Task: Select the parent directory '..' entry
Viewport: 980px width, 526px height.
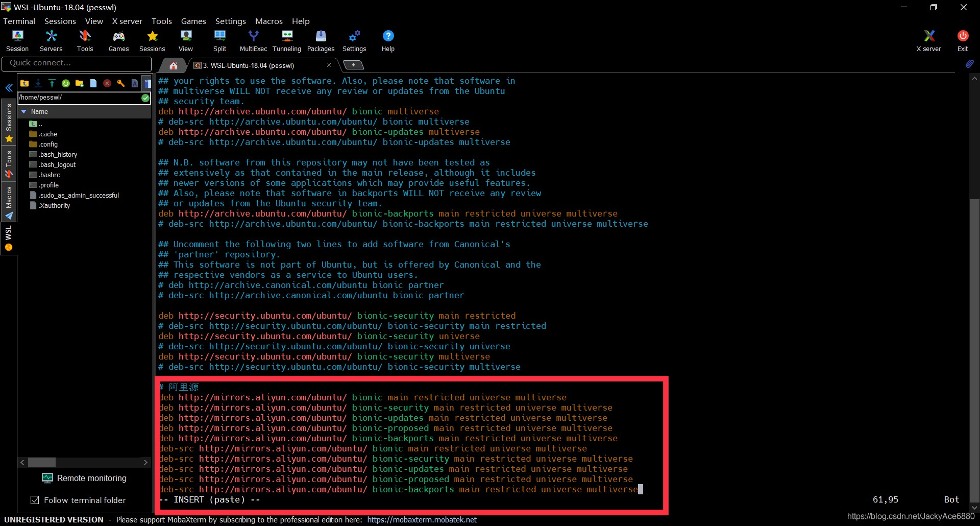Action: click(x=36, y=124)
